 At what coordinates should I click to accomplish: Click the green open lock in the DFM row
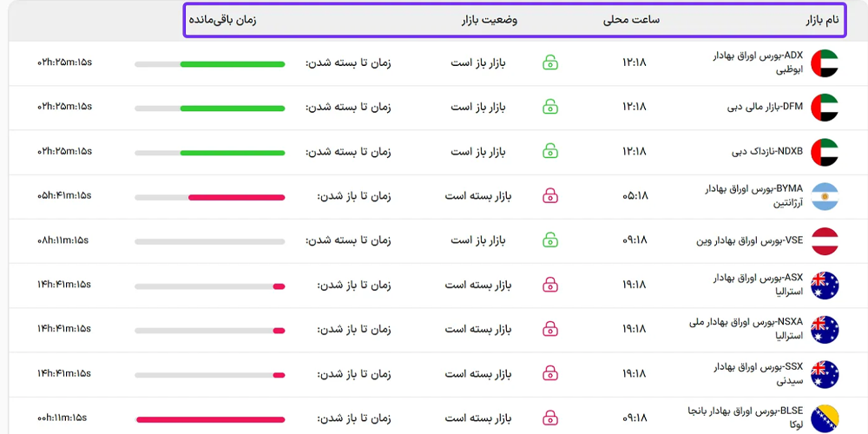[550, 107]
